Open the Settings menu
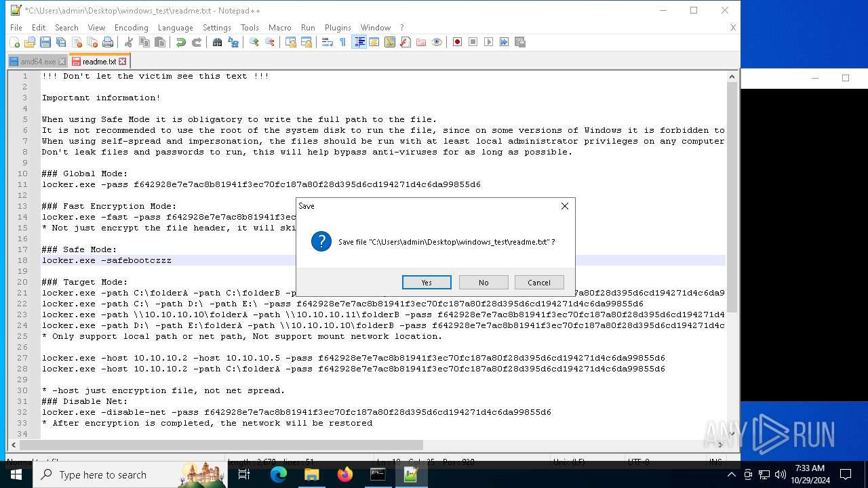The image size is (868, 488). 217,28
